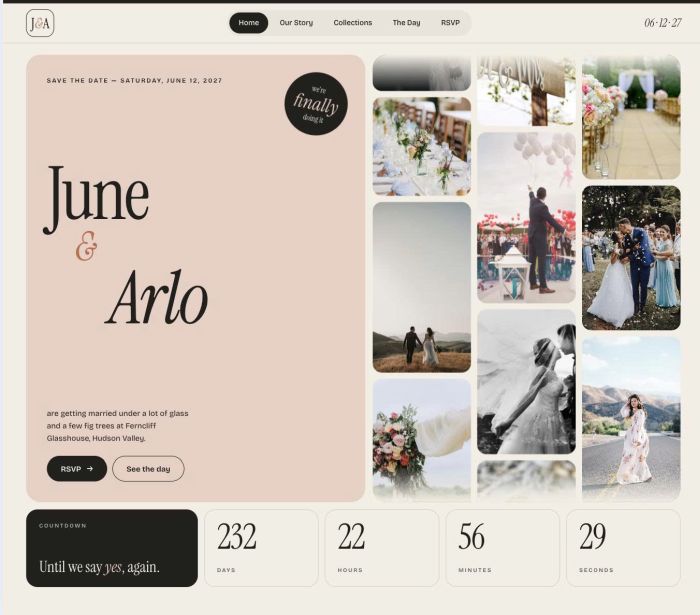
Task: Open the table setting with flowers photo
Action: point(422,146)
